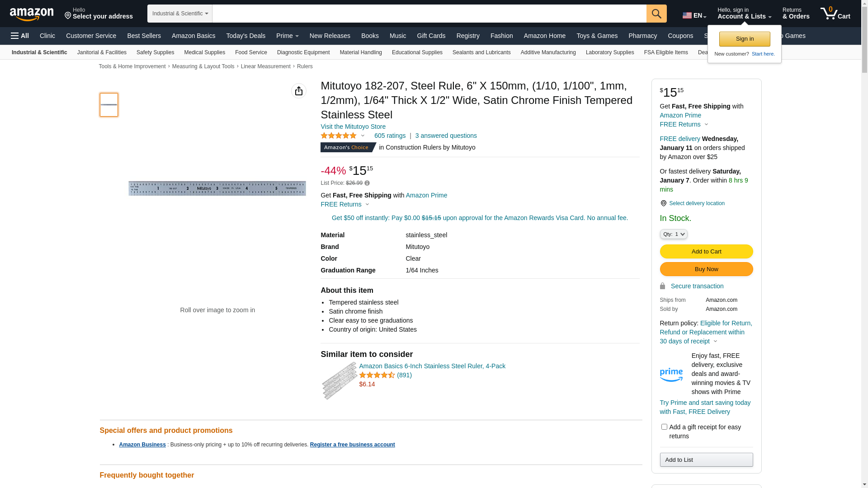
Task: Click the Select delivery location pin icon
Action: click(x=663, y=203)
